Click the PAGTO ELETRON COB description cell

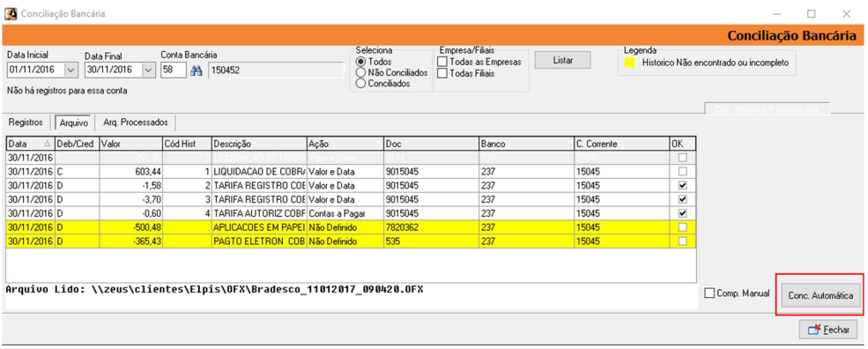click(x=259, y=241)
